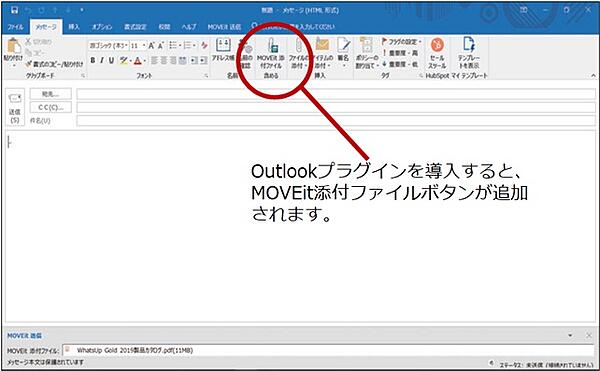Click the numbered list icon
The width and height of the screenshot is (600, 371).
pos(187,46)
